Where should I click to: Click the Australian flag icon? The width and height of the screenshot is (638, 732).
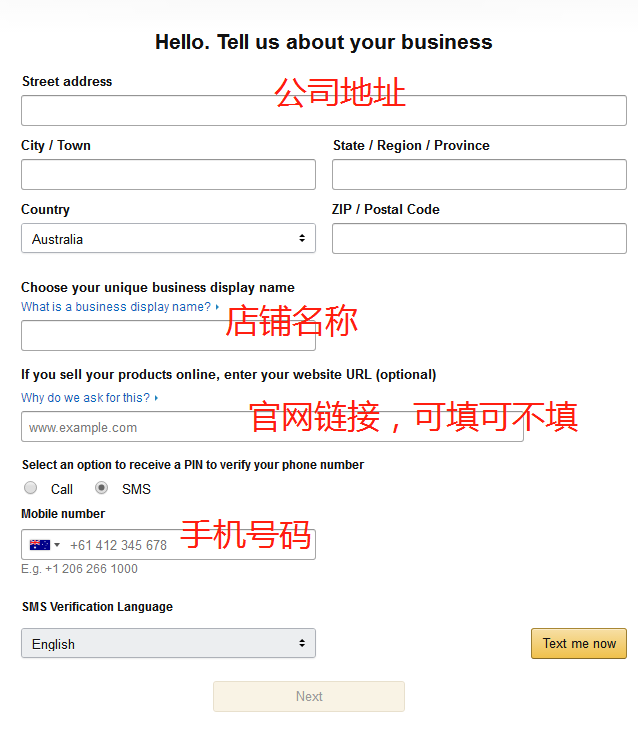coord(40,545)
